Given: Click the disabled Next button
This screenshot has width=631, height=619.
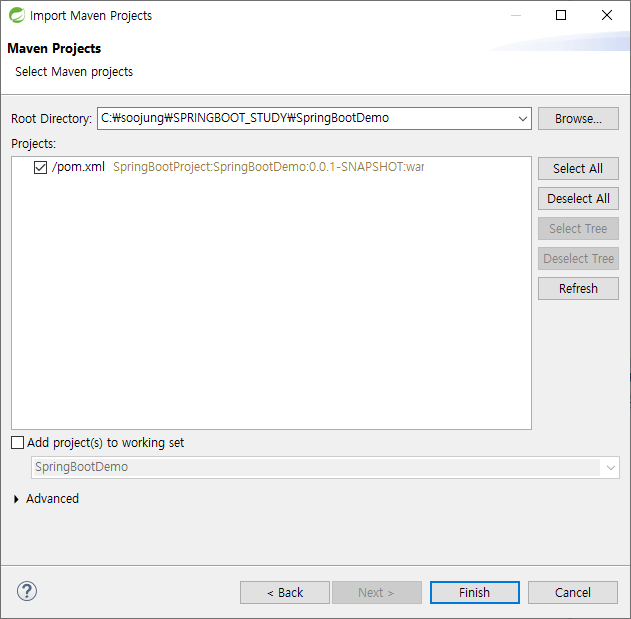Looking at the screenshot, I should [x=377, y=592].
